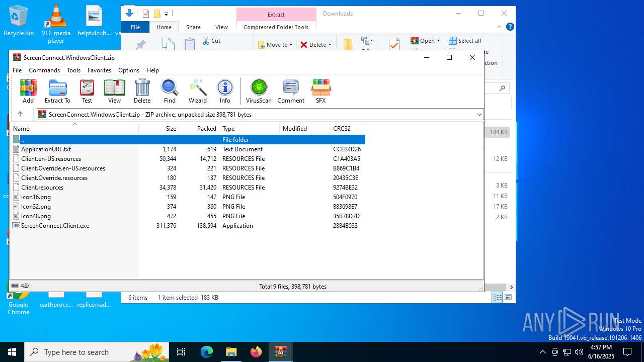Open the Move to dropdown in Explorer
This screenshot has width=644, height=362.
275,45
